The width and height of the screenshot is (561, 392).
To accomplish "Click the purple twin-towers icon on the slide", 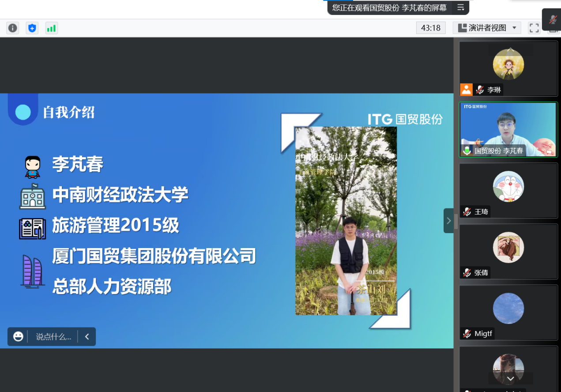I will pos(32,271).
